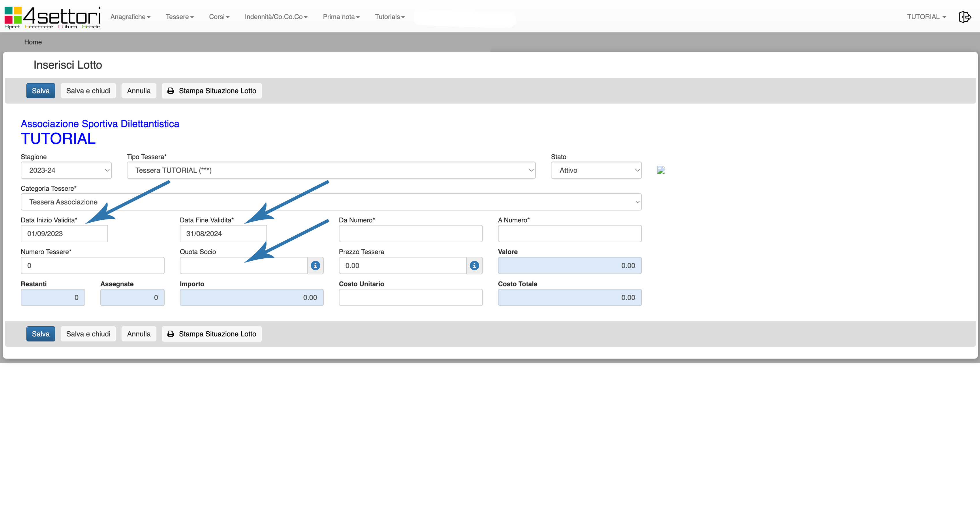
Task: Open the Stagione dropdown
Action: 66,170
